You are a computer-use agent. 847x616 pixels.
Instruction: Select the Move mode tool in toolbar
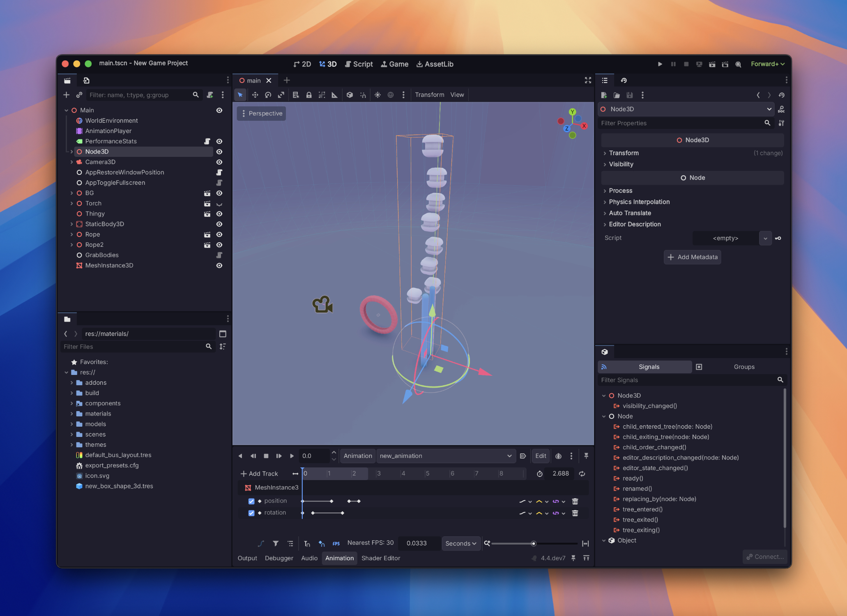point(255,95)
